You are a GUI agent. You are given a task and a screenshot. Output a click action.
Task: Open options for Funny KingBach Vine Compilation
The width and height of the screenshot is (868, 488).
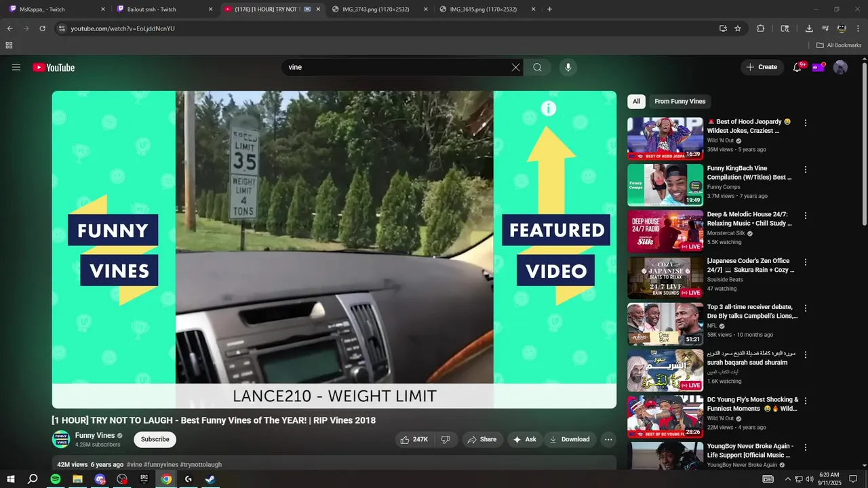806,169
